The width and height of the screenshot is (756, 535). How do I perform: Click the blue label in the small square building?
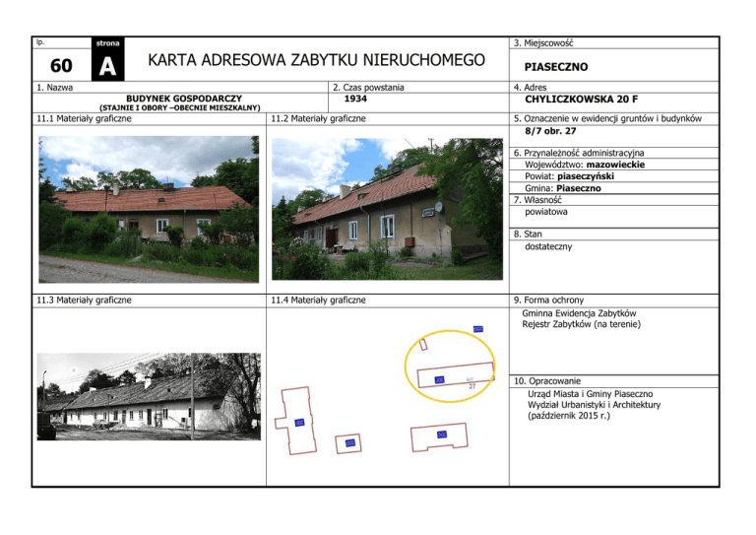[349, 443]
